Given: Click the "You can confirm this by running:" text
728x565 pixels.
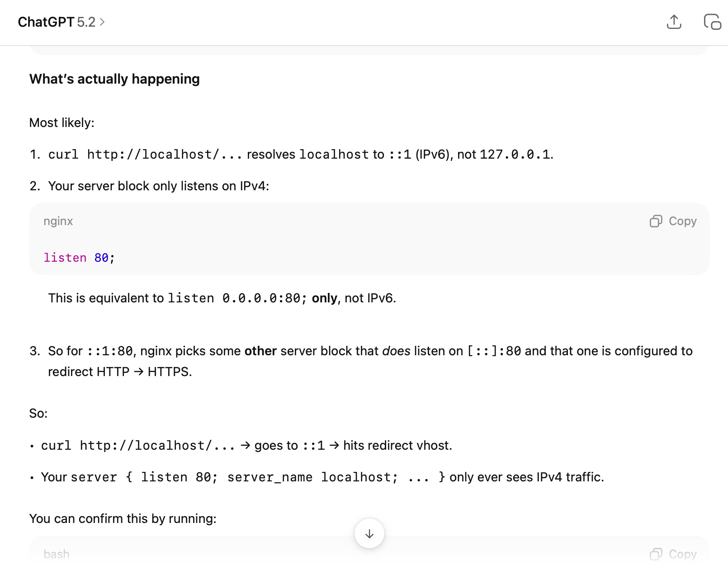Looking at the screenshot, I should [123, 518].
